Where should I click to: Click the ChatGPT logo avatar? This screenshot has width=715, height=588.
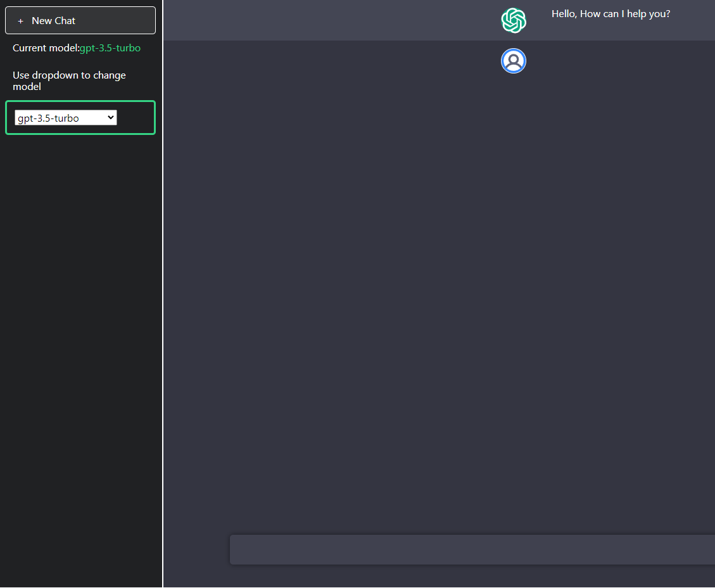click(x=514, y=20)
